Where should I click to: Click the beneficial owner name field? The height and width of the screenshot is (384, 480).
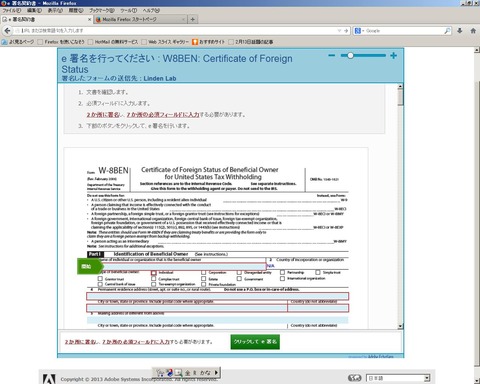[x=184, y=266]
